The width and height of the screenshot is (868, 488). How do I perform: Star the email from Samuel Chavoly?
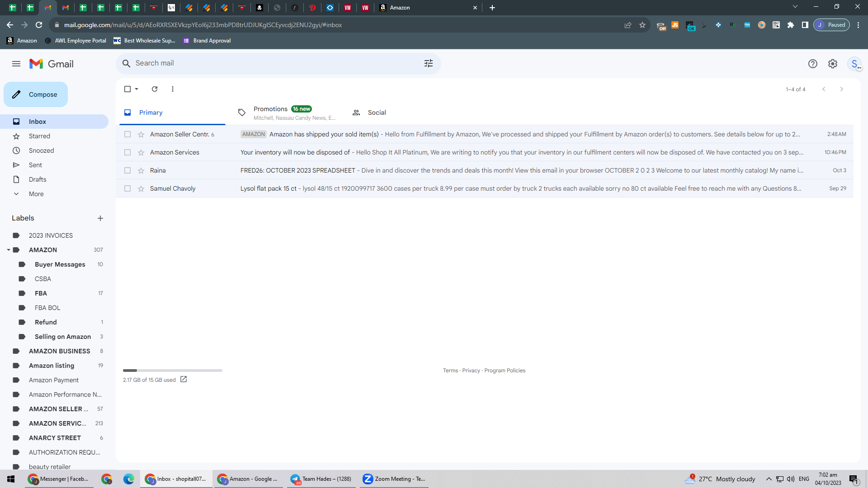(x=141, y=188)
